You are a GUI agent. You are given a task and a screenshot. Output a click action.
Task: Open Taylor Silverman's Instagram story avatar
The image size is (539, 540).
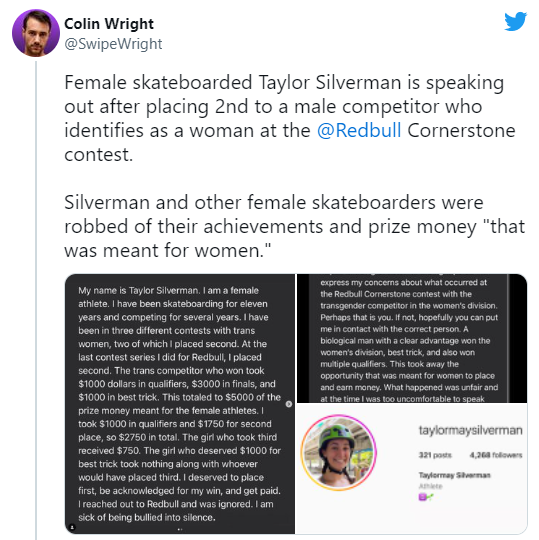tap(339, 452)
